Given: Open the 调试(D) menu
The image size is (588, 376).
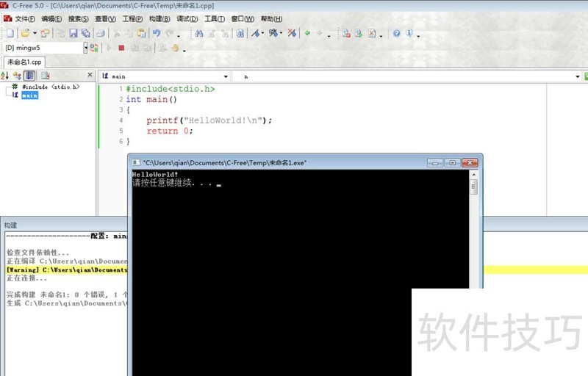Looking at the screenshot, I should click(187, 18).
